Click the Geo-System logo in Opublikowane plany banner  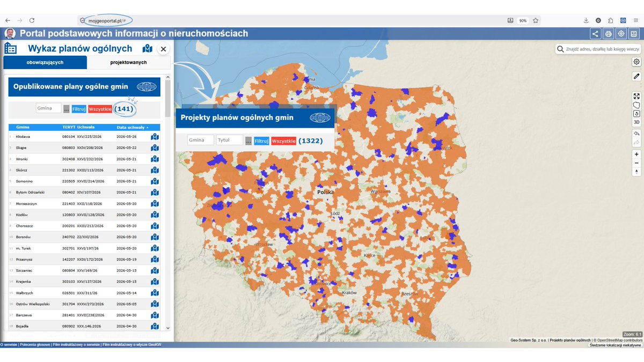[147, 86]
